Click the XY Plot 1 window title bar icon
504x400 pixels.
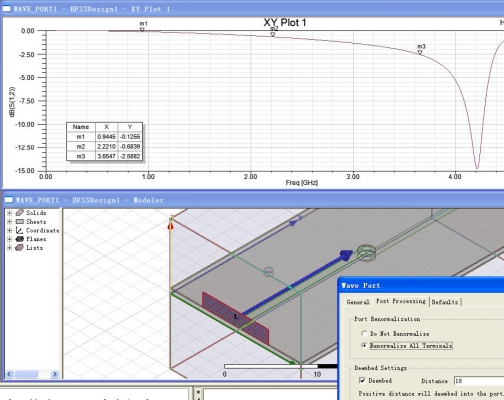click(x=6, y=9)
